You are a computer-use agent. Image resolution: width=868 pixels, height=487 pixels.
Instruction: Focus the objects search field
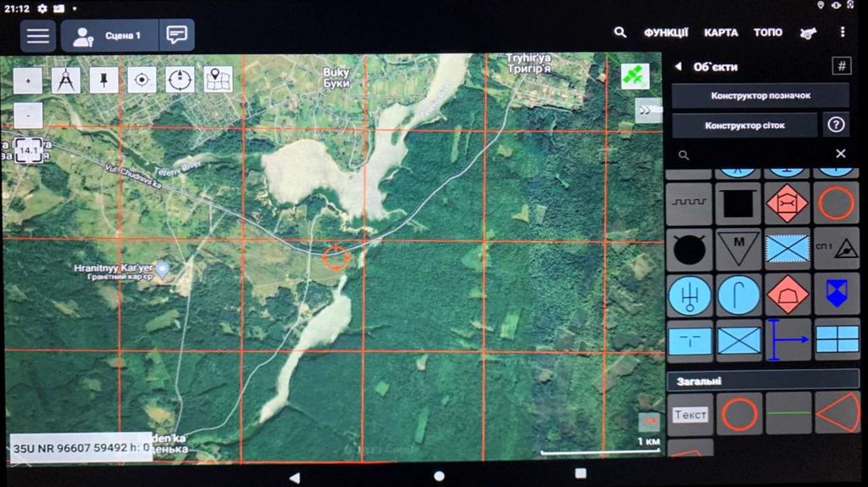coord(756,154)
